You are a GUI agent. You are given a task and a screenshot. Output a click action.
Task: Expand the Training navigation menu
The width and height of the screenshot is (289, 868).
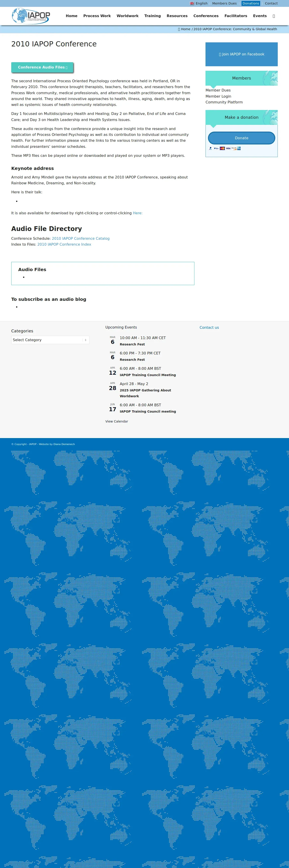152,16
